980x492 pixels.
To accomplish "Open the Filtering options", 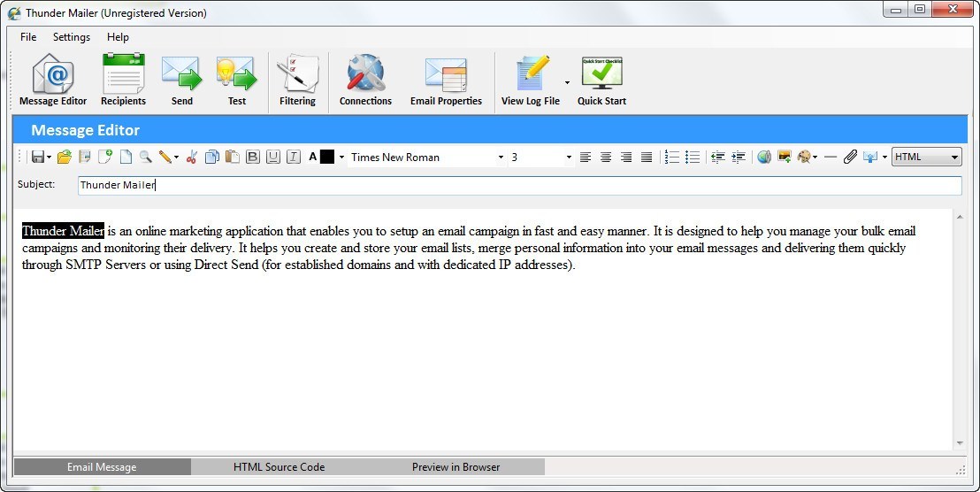I will 297,81.
